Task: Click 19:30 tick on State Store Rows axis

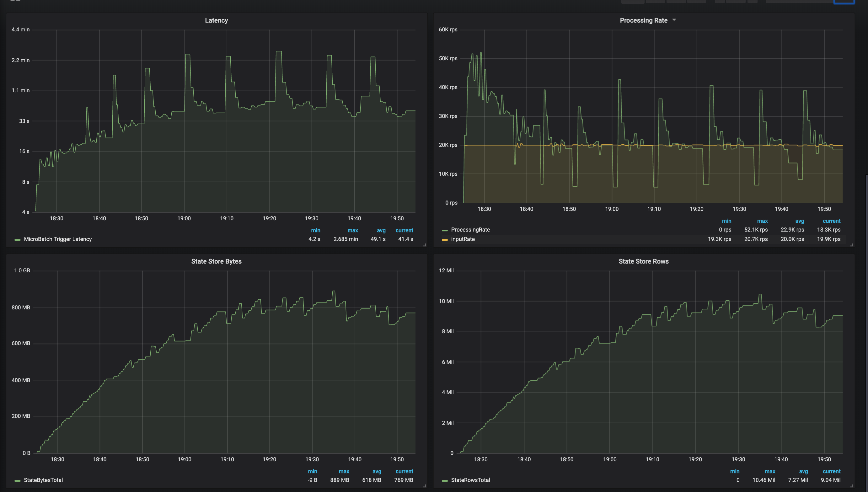Action: (738, 459)
